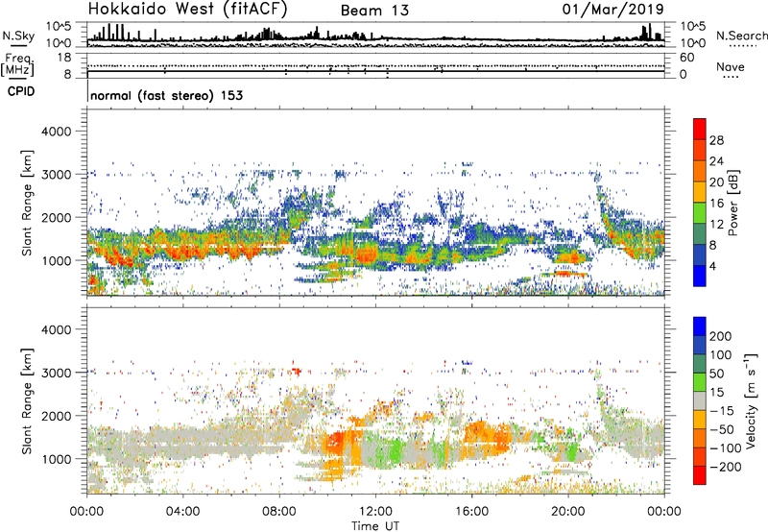Click the '60' Nave axis tick

click(x=686, y=58)
